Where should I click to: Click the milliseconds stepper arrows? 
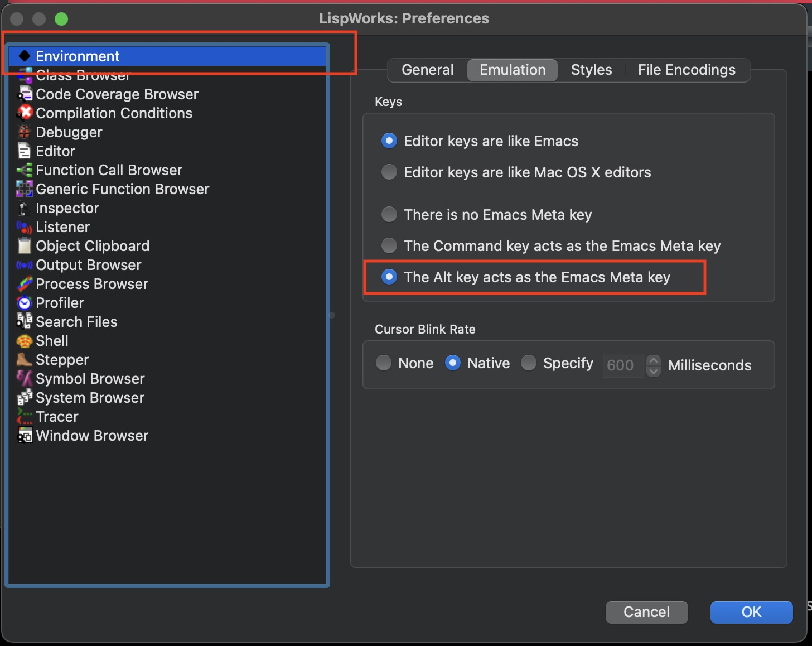coord(654,365)
